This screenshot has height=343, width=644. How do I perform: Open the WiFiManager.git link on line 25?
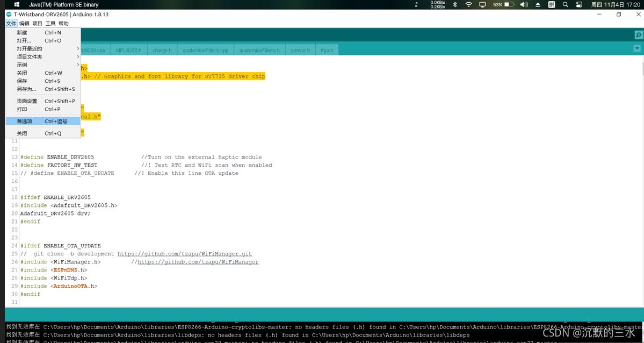(x=185, y=254)
